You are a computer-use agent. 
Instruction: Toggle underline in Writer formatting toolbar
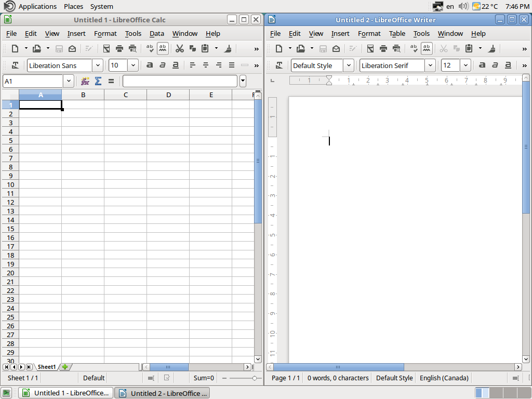click(508, 65)
